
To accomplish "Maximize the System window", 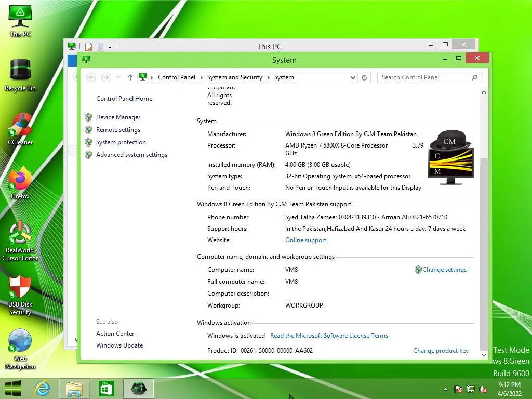I will pos(459,58).
